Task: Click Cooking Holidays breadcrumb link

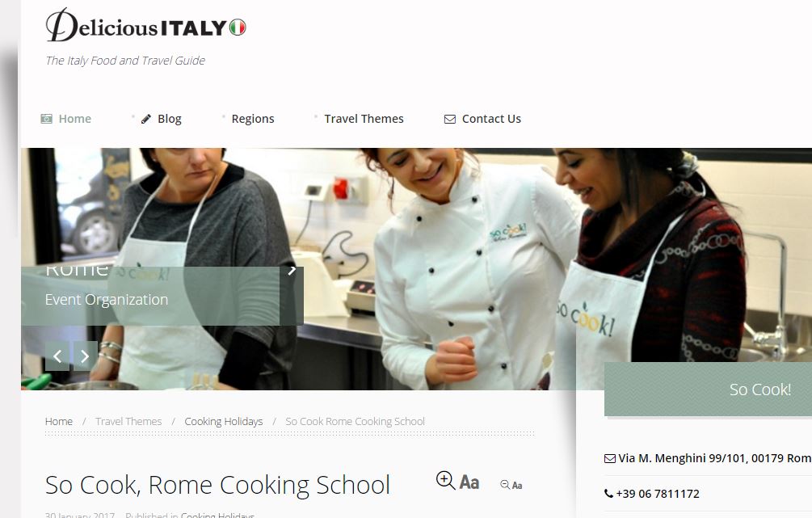Action: pyautogui.click(x=224, y=422)
